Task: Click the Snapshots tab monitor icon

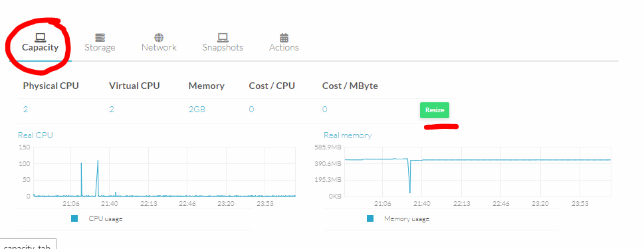Action: 223,38
